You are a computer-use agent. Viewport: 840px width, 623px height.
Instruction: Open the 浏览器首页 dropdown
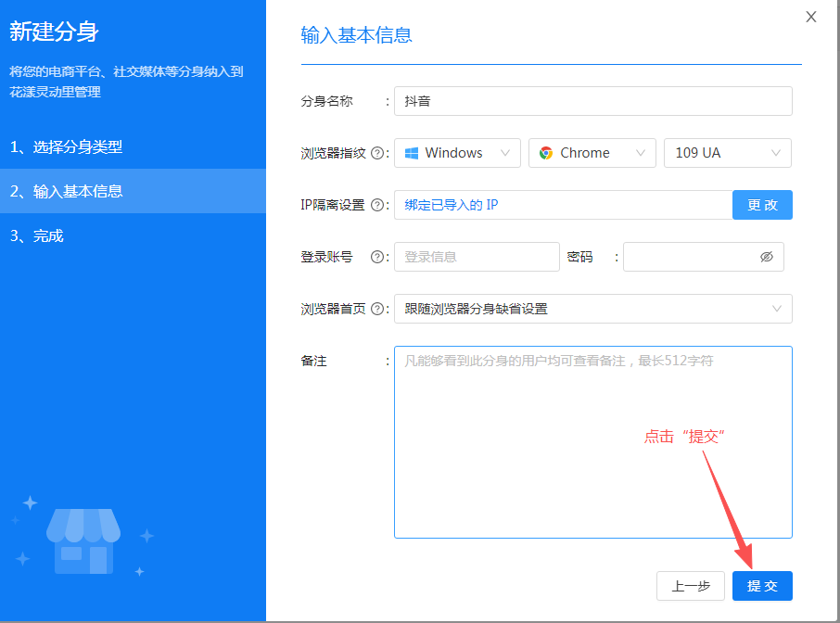(x=592, y=309)
